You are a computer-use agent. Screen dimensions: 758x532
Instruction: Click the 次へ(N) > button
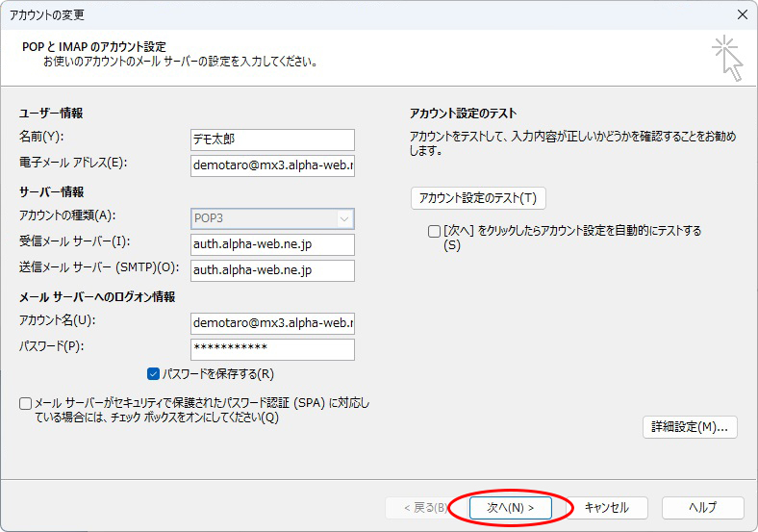tap(511, 507)
